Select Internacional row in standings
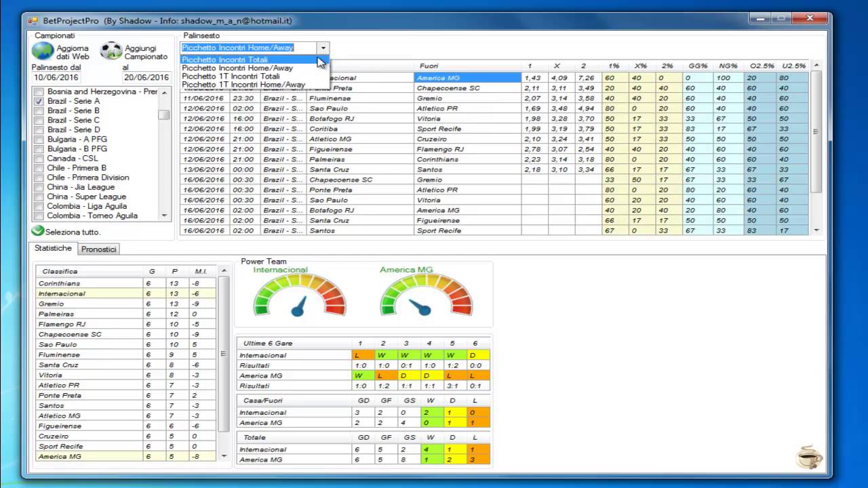 125,293
